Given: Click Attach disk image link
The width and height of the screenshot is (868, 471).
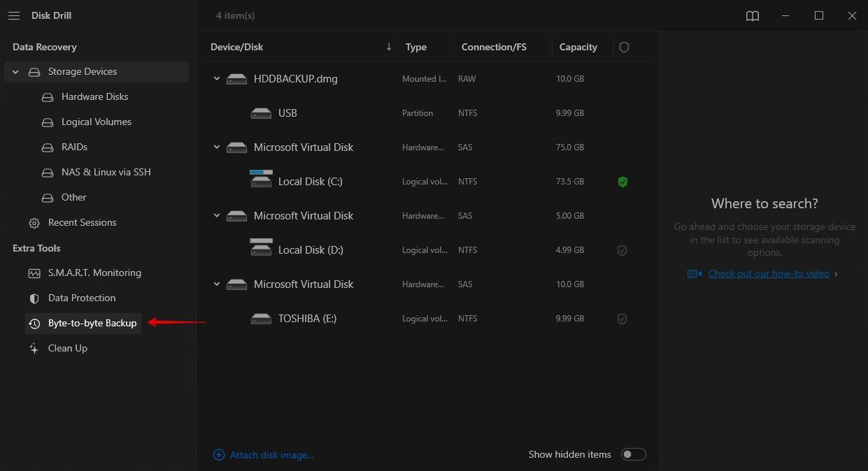Looking at the screenshot, I should [x=271, y=455].
